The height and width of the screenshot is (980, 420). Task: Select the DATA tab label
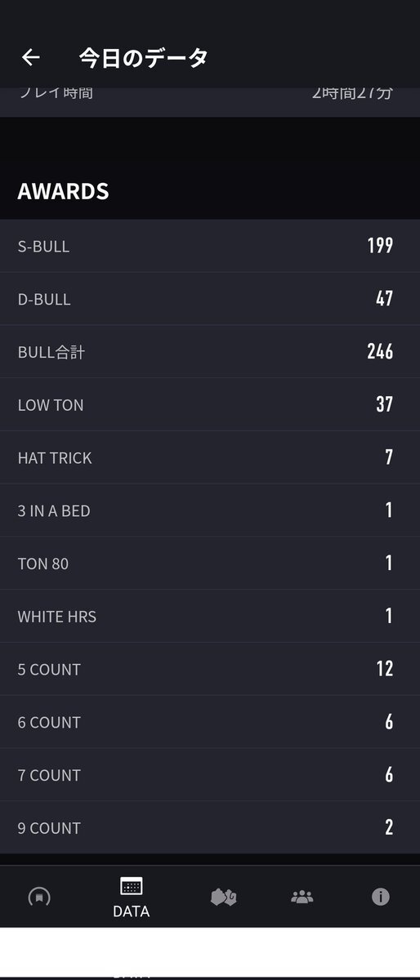131,911
